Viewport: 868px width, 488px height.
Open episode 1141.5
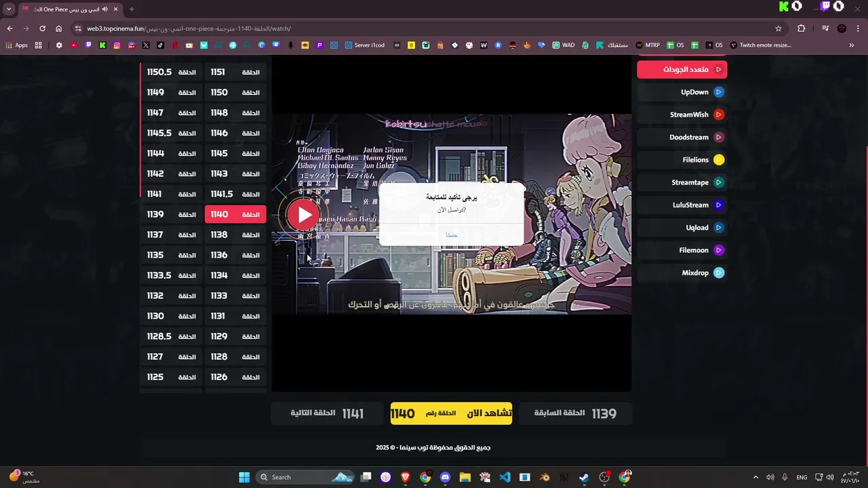point(235,194)
